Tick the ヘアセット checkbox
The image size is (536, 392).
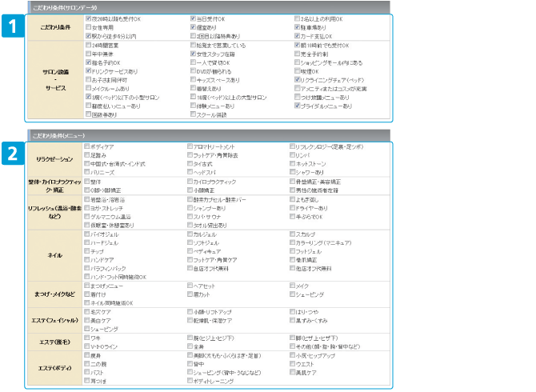[x=190, y=286]
